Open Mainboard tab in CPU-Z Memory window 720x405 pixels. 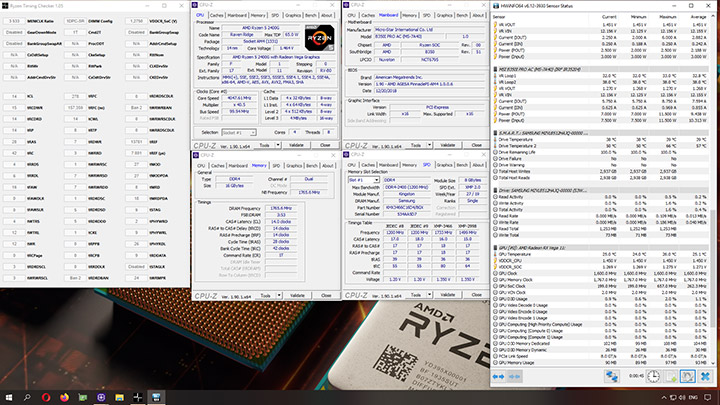(x=238, y=165)
